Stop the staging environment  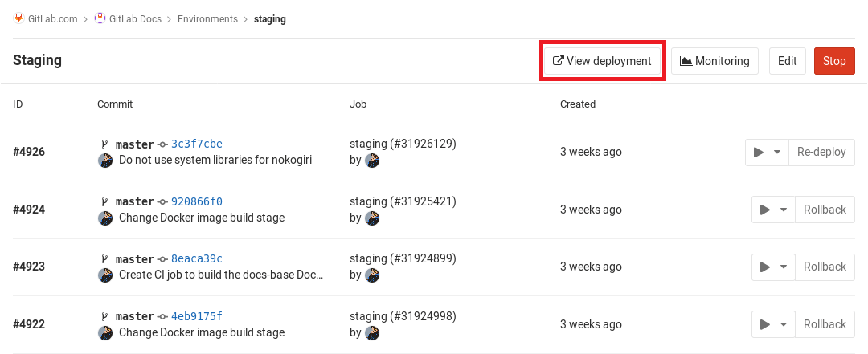point(834,61)
